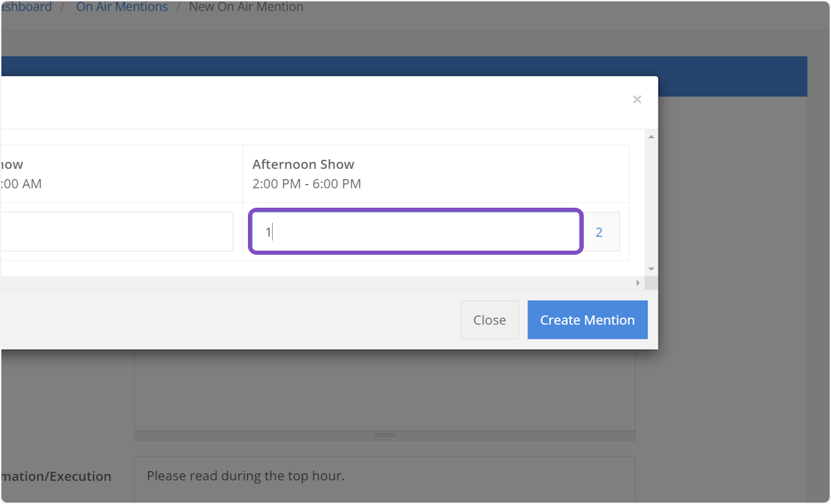Click the Afternoon Show column header
The height and width of the screenshot is (504, 831).
pos(303,165)
